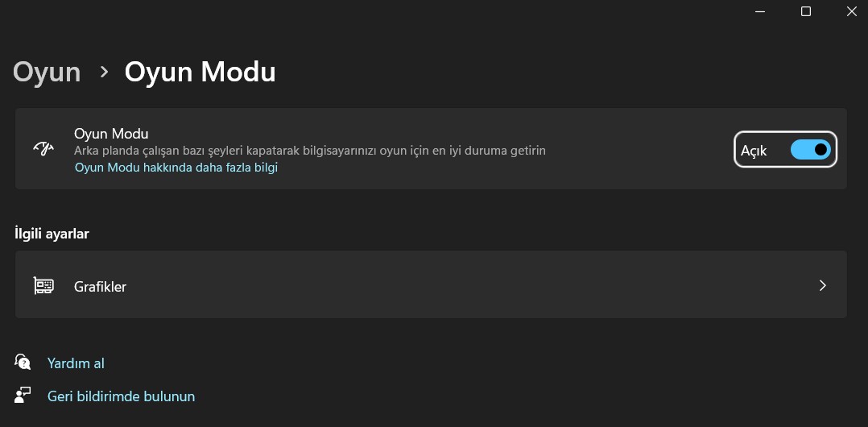Go back to Oyun in the breadcrumb

(47, 73)
